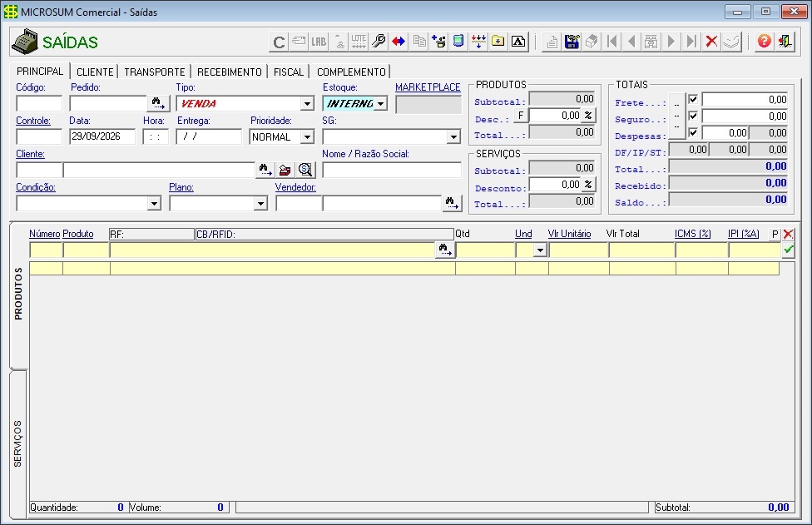
Task: Expand the Prioridade dropdown showing NORMAL
Action: (x=307, y=137)
